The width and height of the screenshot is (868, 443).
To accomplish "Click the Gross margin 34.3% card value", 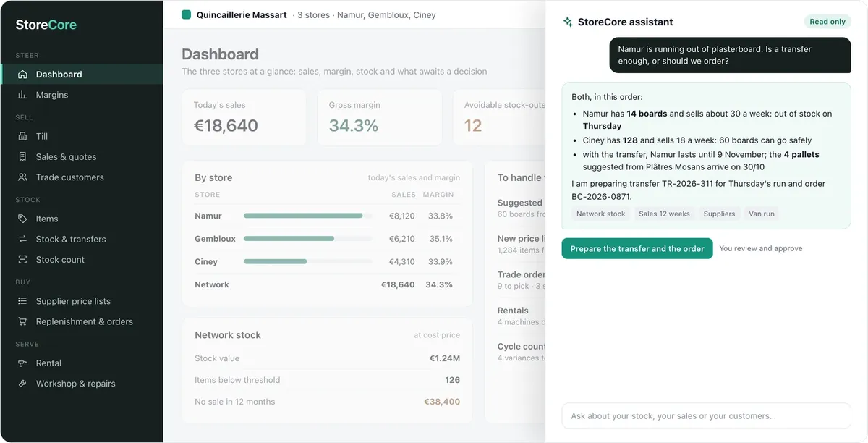I will (x=354, y=125).
